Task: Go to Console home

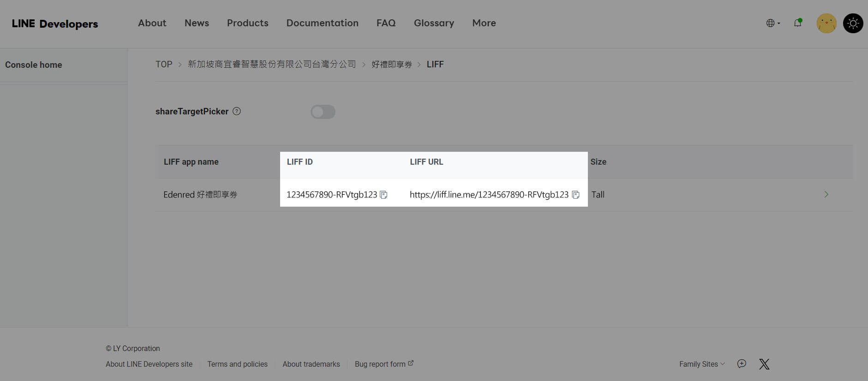Action: [x=34, y=65]
